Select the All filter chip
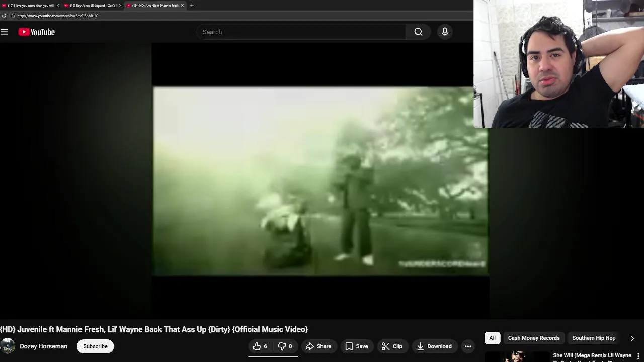The width and height of the screenshot is (644, 362). click(x=492, y=338)
